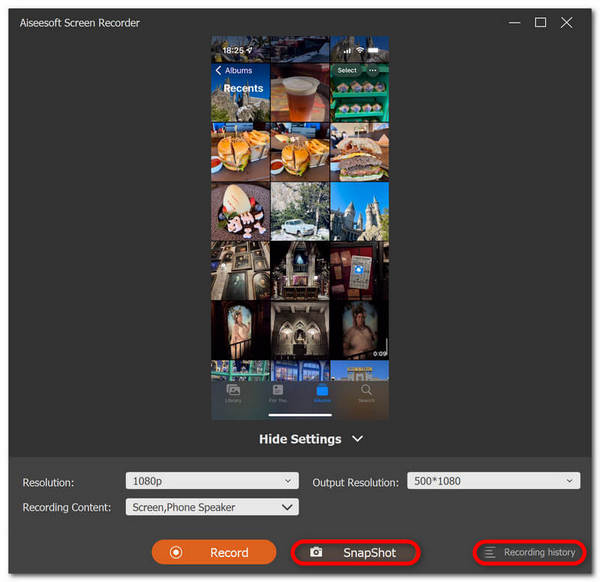Open the Search tab in mirrored Photos

[366, 394]
